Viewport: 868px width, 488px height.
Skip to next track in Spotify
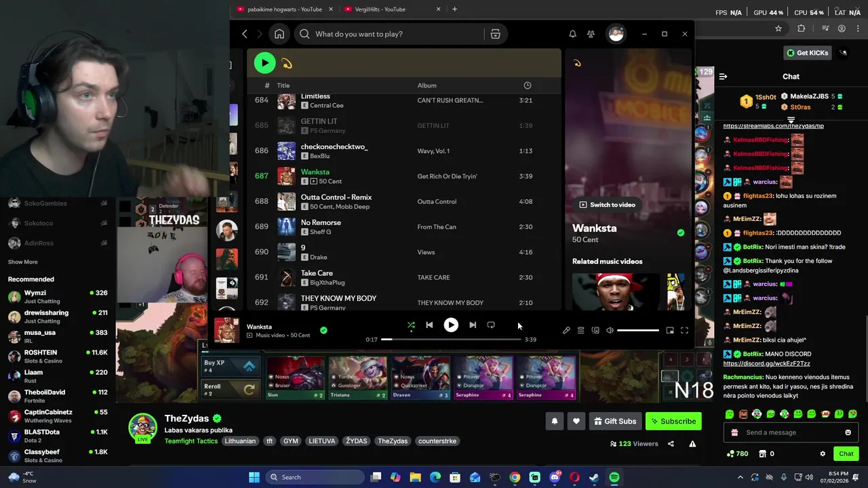pyautogui.click(x=473, y=325)
